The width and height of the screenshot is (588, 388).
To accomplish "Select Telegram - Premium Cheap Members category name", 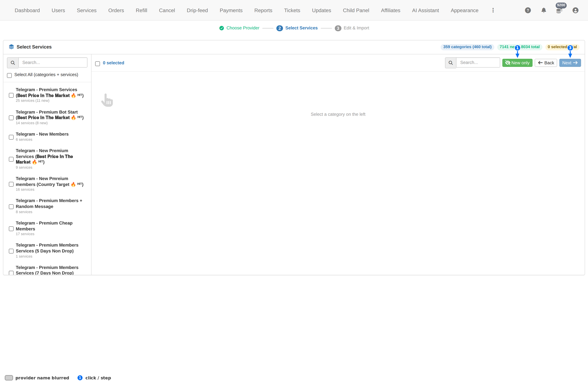I will tap(44, 226).
